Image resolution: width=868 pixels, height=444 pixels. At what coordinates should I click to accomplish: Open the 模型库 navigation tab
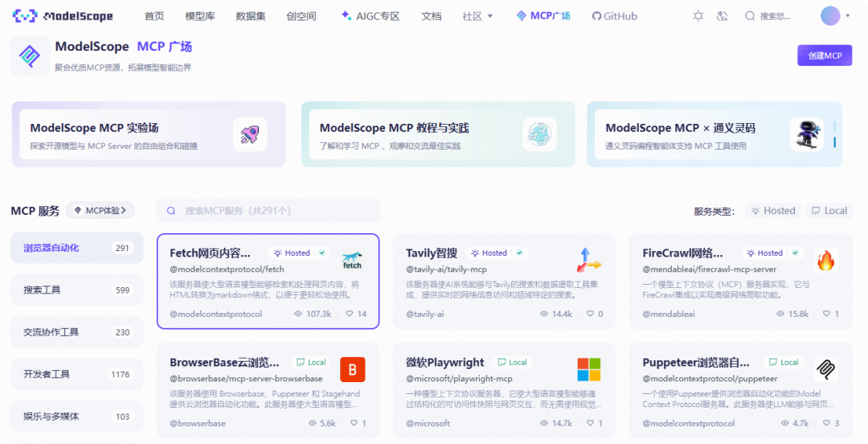(x=200, y=16)
